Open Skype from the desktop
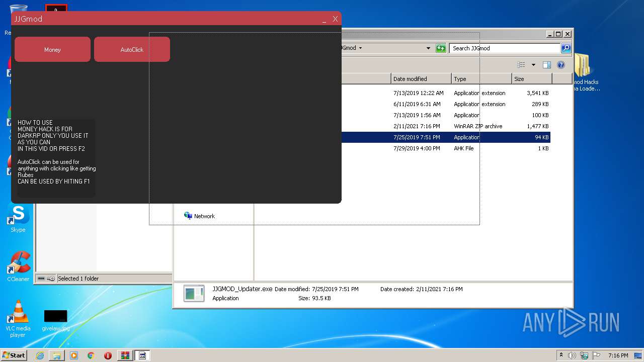644x362 pixels. click(18, 219)
